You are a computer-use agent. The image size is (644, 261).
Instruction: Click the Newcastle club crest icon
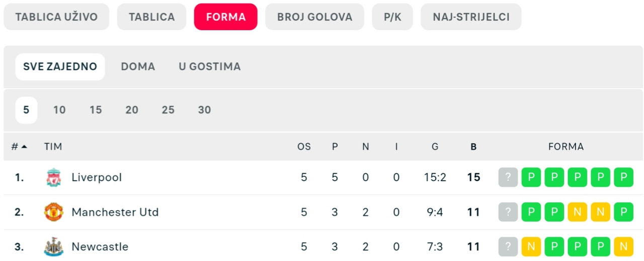tap(53, 247)
